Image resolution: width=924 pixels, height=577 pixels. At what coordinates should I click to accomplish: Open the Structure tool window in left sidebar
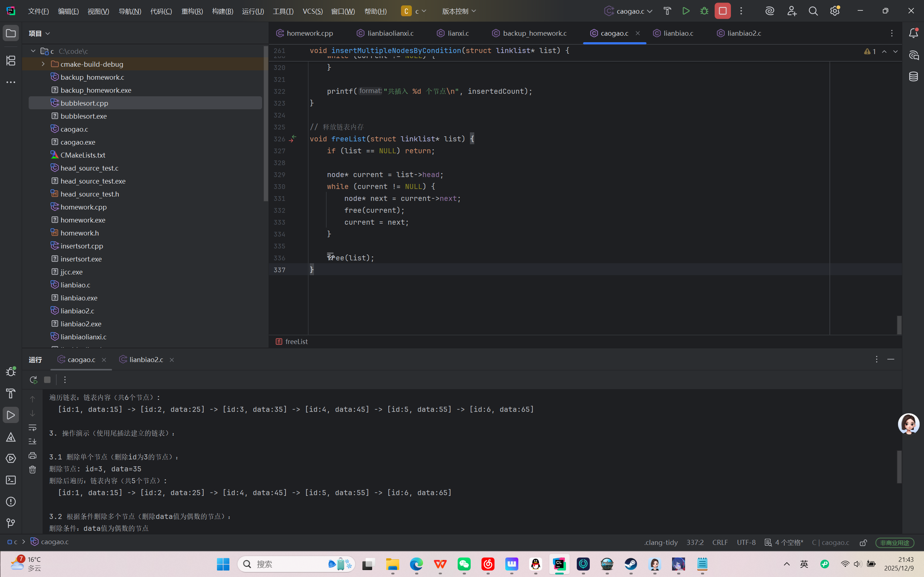(x=11, y=60)
